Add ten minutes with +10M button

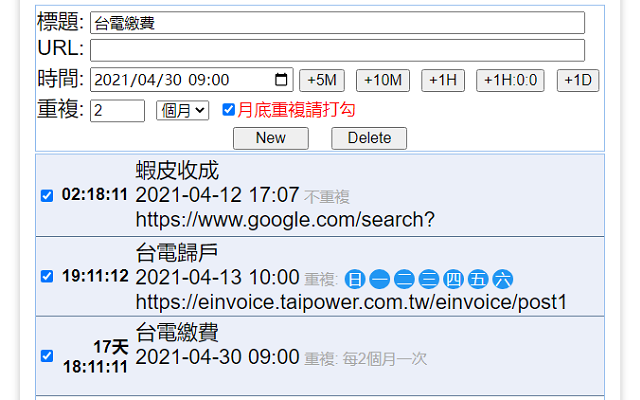pos(383,80)
